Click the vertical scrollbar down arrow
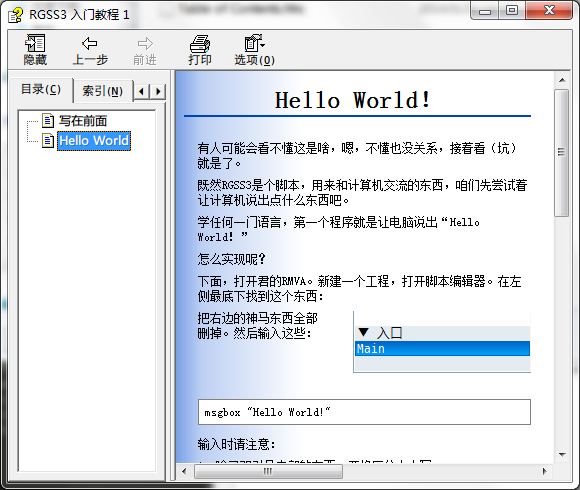Image resolution: width=580 pixels, height=490 pixels. (x=562, y=454)
